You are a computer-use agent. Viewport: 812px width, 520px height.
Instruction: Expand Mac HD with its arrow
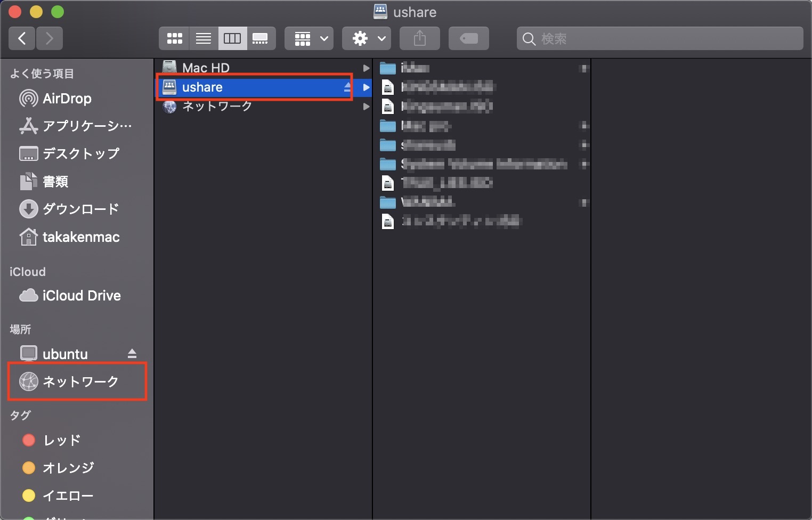click(x=366, y=68)
